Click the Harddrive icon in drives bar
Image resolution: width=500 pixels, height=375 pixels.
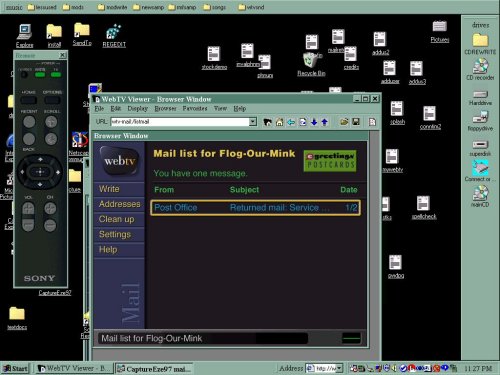tap(480, 98)
